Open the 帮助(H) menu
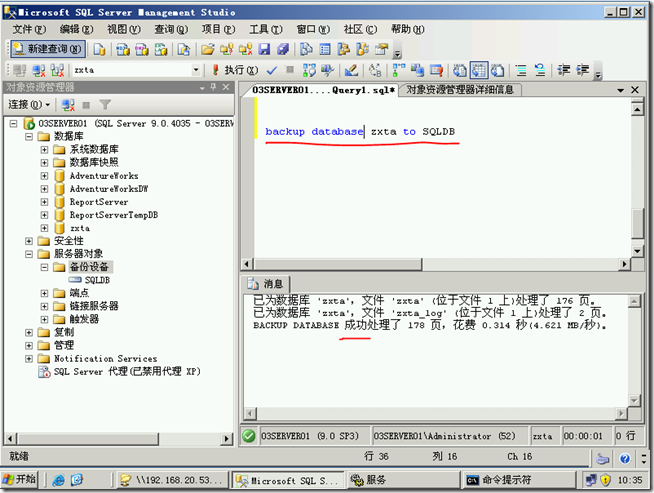Screen dimensions: 654x493 [407, 29]
